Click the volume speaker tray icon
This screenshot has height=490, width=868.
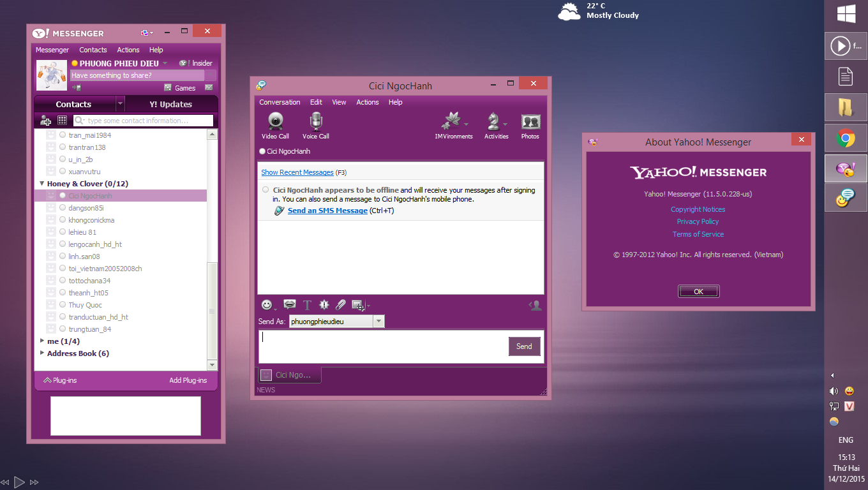tap(834, 391)
